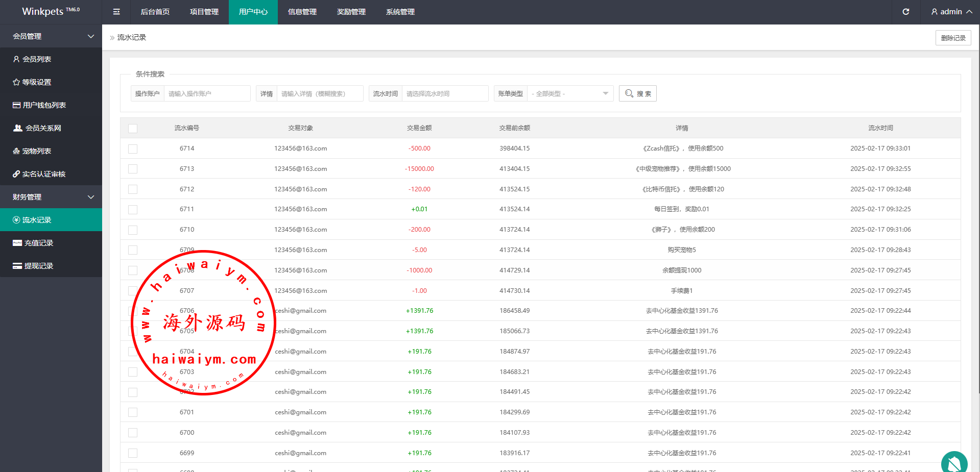Screen dimensions: 980x472
Task: Open 实名认证审核 via its link icon
Action: 16,174
